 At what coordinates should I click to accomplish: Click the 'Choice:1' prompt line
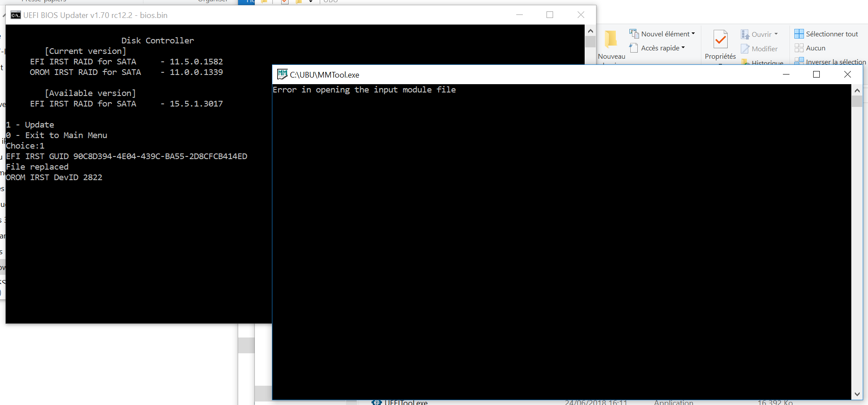point(25,146)
